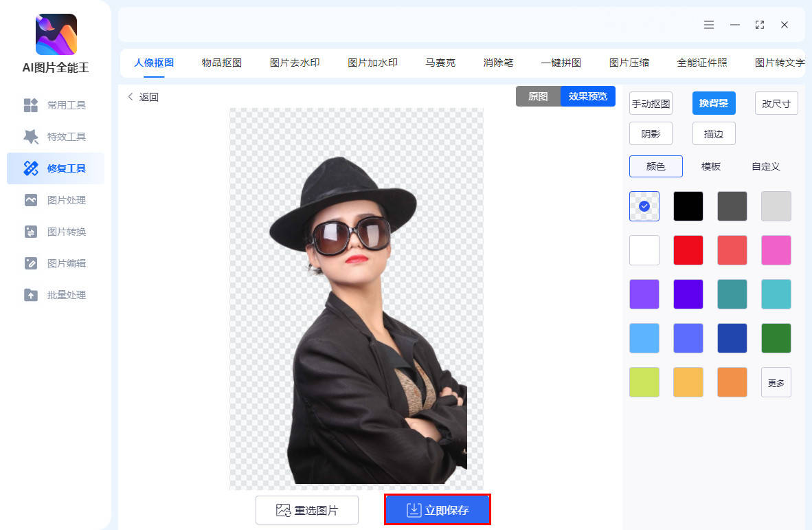
Task: Open the hamburger menu icon in title bar
Action: [x=709, y=25]
